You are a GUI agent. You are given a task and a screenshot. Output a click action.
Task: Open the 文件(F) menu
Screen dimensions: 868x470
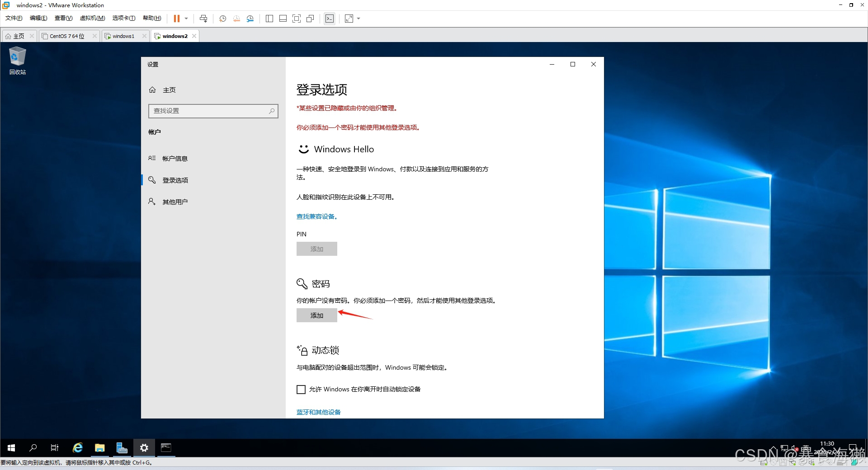pos(14,18)
